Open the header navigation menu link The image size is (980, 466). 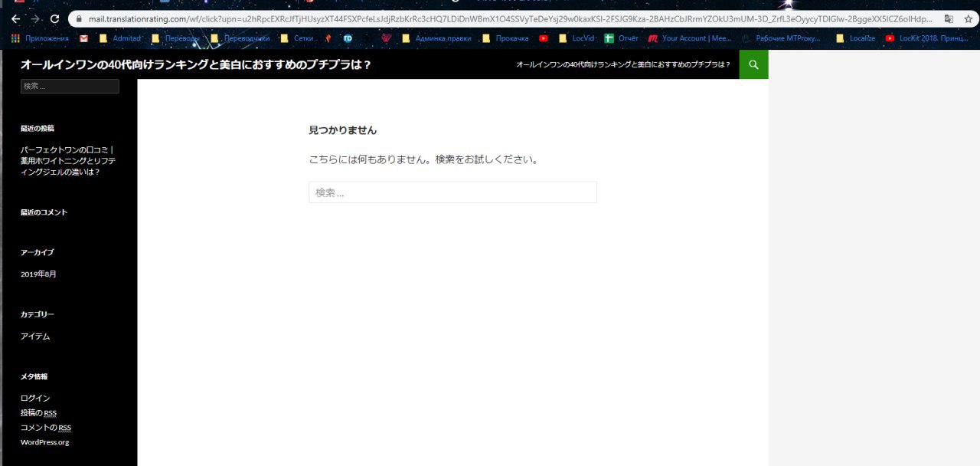click(x=623, y=65)
